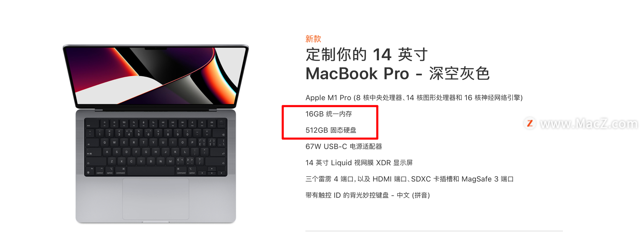Click the display notch on laptop image
Image resolution: width=644 pixels, height=246 pixels.
coord(156,49)
